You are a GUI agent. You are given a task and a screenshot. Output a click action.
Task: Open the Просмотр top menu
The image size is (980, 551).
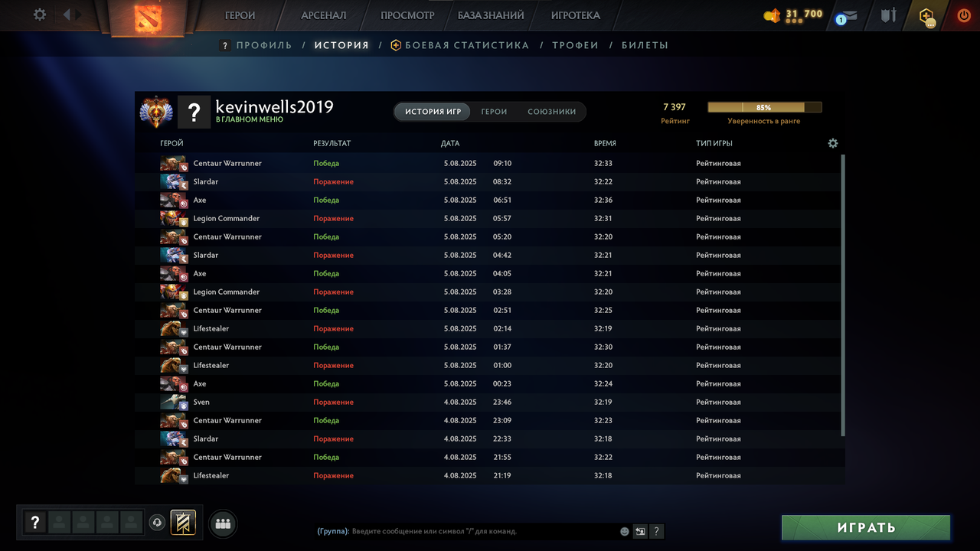tap(407, 15)
